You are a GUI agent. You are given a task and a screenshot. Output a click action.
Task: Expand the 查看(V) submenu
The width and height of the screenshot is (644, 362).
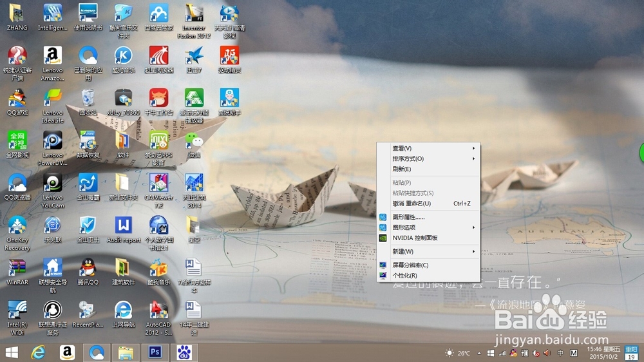coord(428,148)
